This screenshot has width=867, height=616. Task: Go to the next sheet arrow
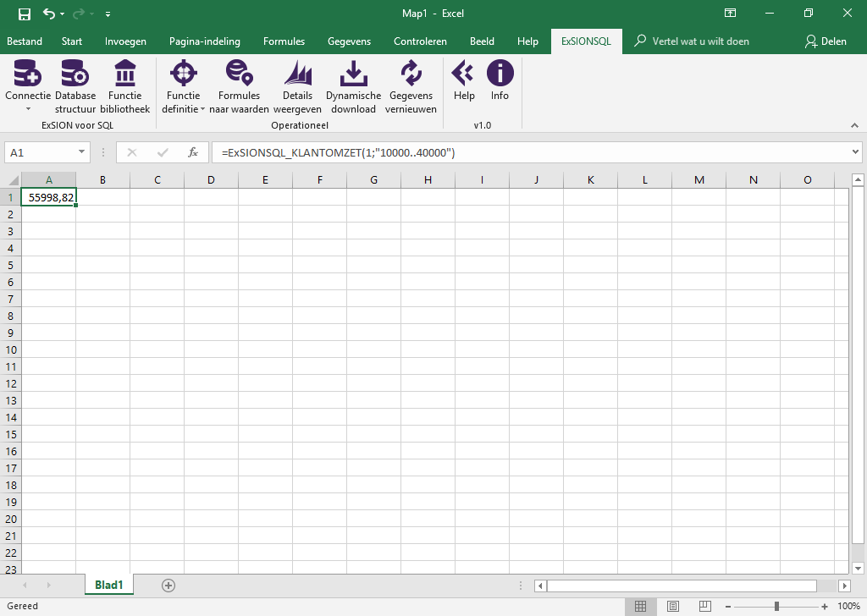[x=48, y=585]
